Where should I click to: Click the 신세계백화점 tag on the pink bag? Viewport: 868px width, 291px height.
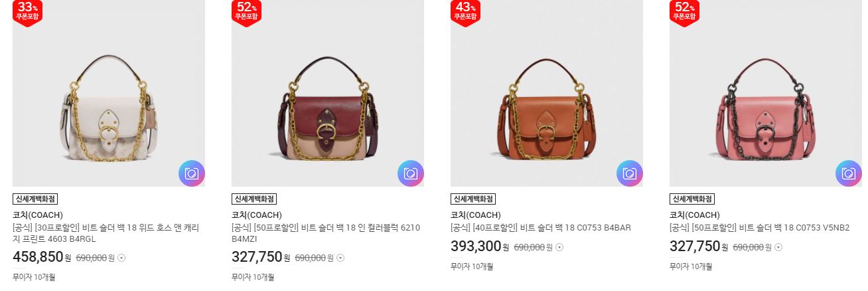pyautogui.click(x=692, y=199)
